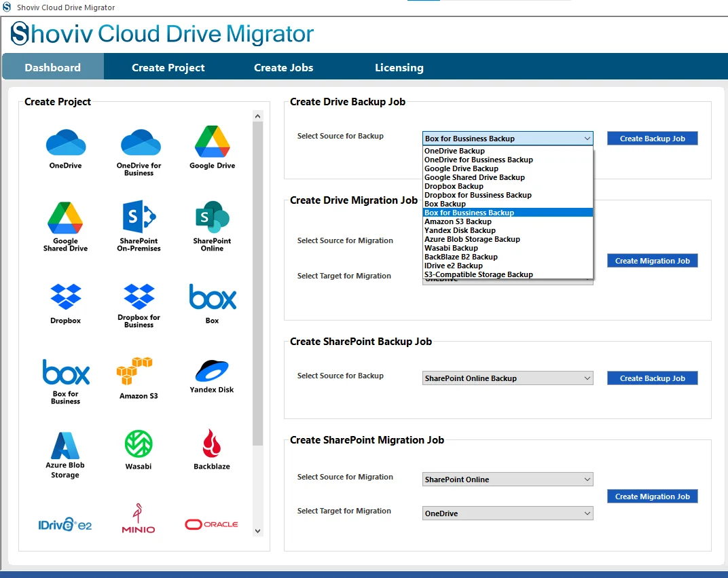Image resolution: width=728 pixels, height=578 pixels.
Task: Select Dropbox for Bussiness Backup option
Action: coord(508,195)
